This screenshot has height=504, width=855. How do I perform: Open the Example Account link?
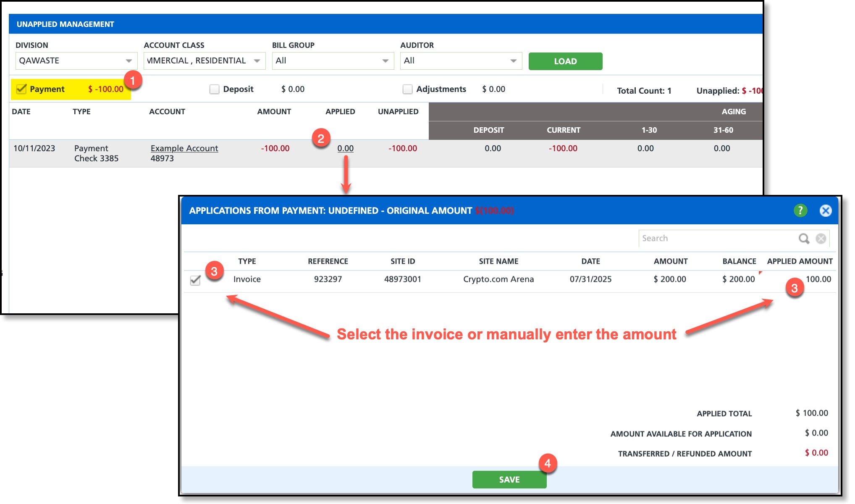tap(184, 148)
